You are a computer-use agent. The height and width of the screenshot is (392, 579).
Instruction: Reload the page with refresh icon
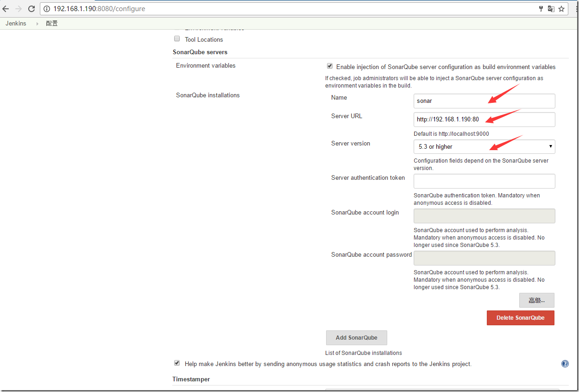point(31,9)
